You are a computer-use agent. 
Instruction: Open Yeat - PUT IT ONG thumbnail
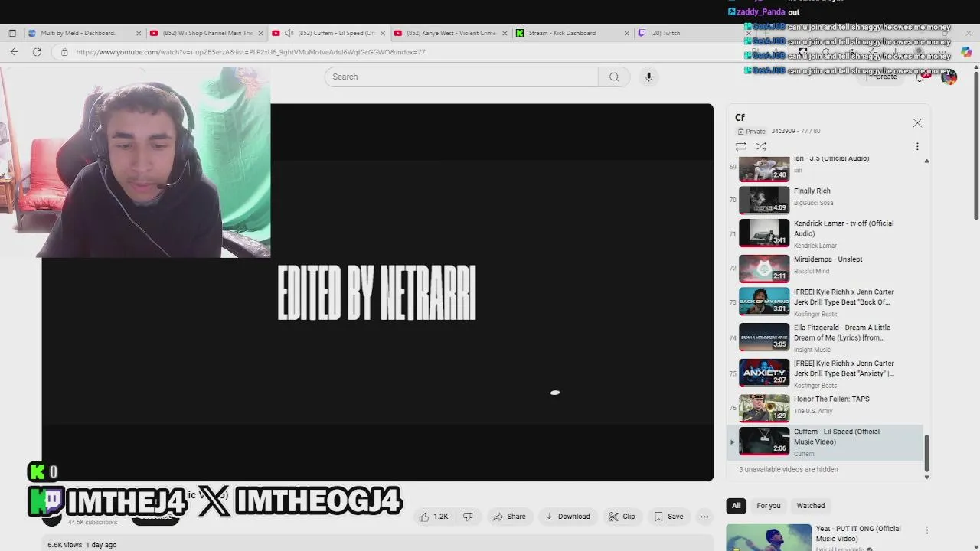click(x=769, y=537)
